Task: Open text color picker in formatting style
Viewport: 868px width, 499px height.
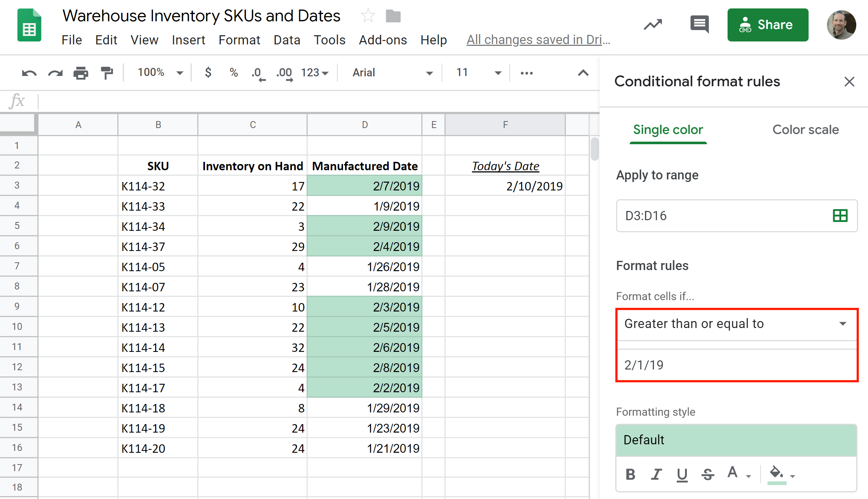Action: (x=738, y=473)
